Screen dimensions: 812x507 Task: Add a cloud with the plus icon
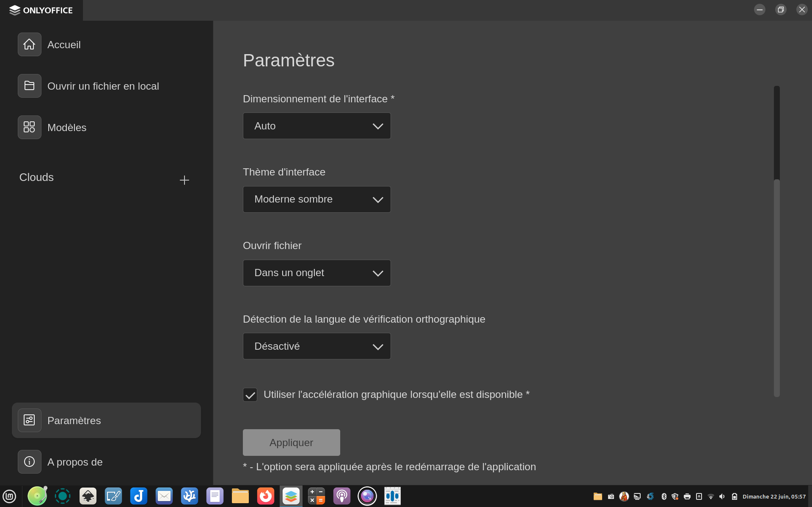point(184,180)
